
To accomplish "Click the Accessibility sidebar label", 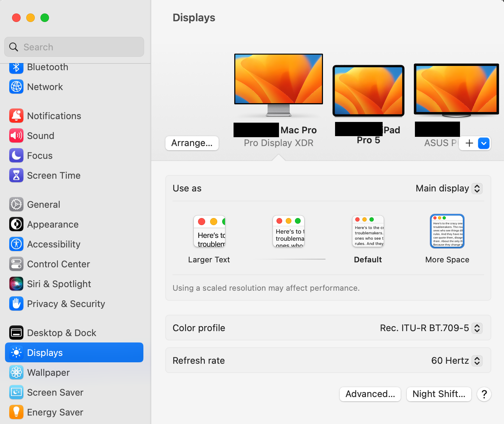I will (x=54, y=244).
